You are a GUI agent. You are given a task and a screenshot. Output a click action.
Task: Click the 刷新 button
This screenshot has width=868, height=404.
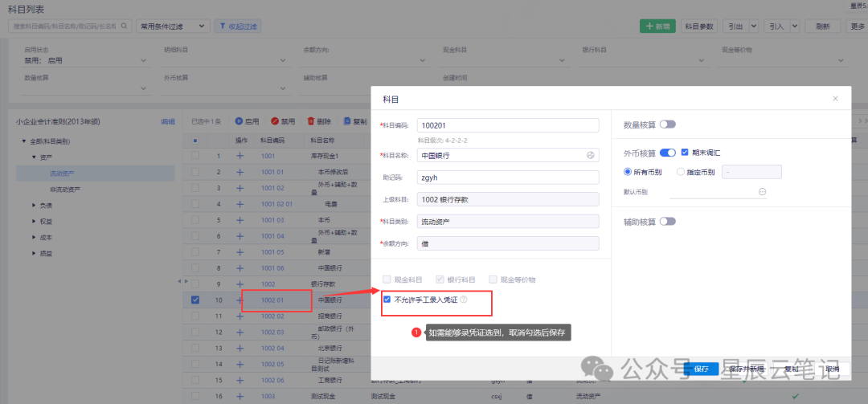pos(823,26)
